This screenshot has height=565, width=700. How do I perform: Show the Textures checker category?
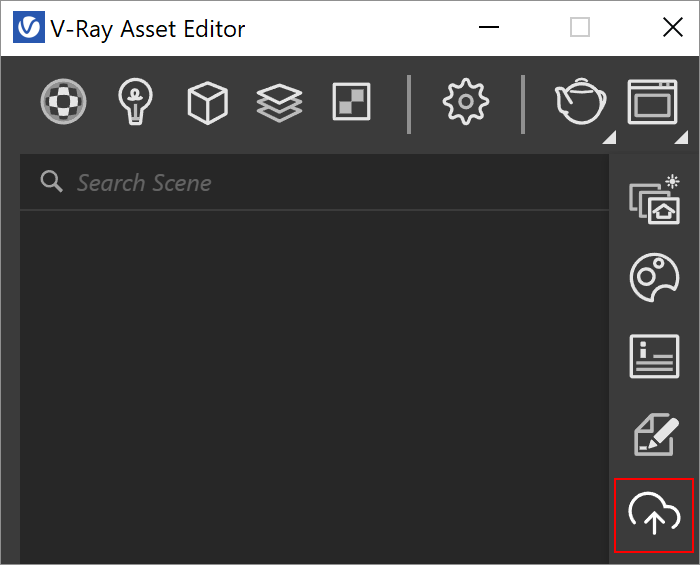pos(351,101)
